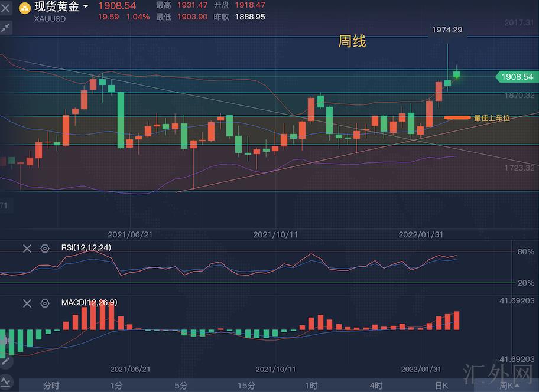The width and height of the screenshot is (539, 392).
Task: Tap the gold coin symbol icon
Action: click(25, 8)
